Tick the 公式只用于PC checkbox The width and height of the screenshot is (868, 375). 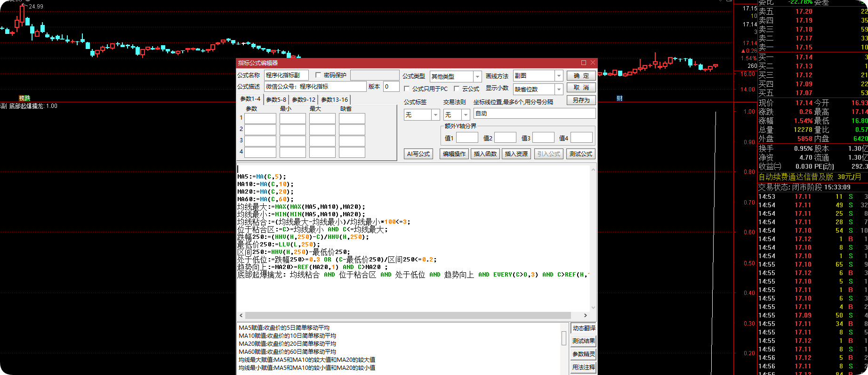click(x=407, y=89)
